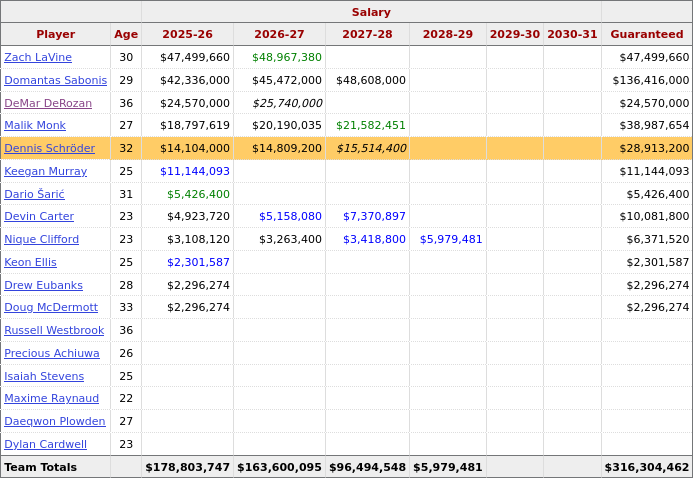
Task: Select Malik Monk's $18,797,619 salary
Action: 195,125
